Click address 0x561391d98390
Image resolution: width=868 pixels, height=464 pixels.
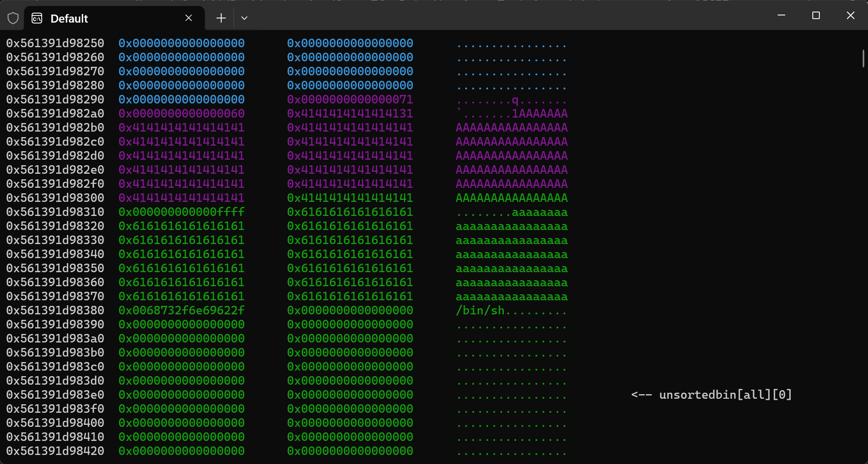tap(55, 324)
